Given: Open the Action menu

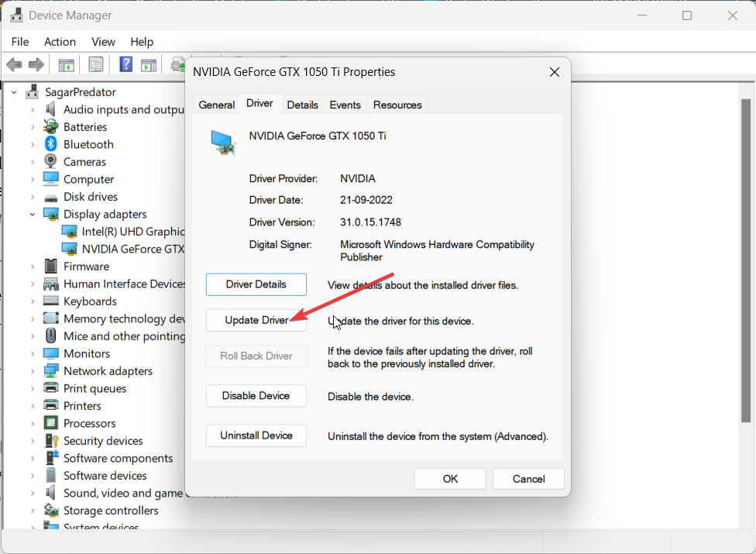Looking at the screenshot, I should click(60, 42).
